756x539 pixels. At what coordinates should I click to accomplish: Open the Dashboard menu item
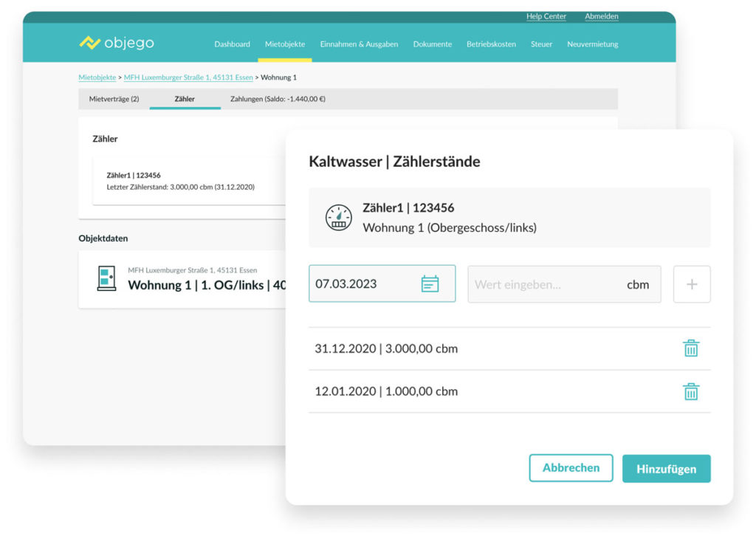[x=232, y=44]
